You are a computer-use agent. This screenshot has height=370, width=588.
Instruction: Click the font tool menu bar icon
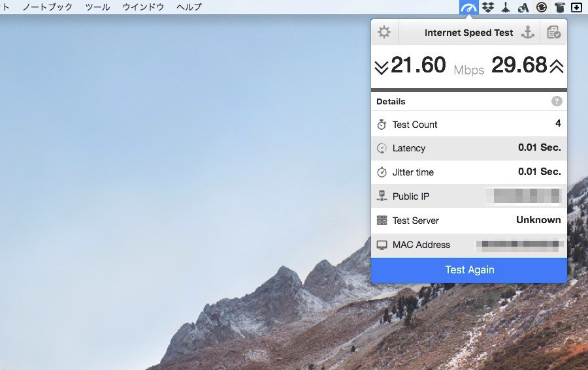click(523, 7)
